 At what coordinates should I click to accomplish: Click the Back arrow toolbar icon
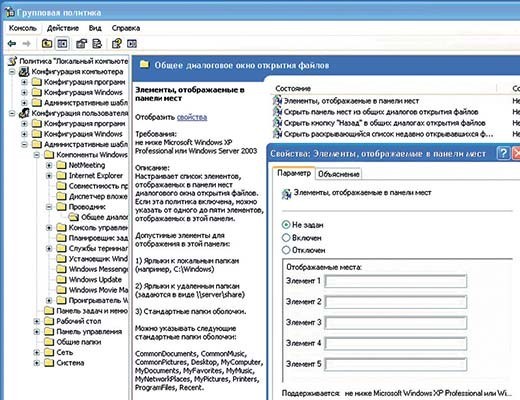click(12, 44)
